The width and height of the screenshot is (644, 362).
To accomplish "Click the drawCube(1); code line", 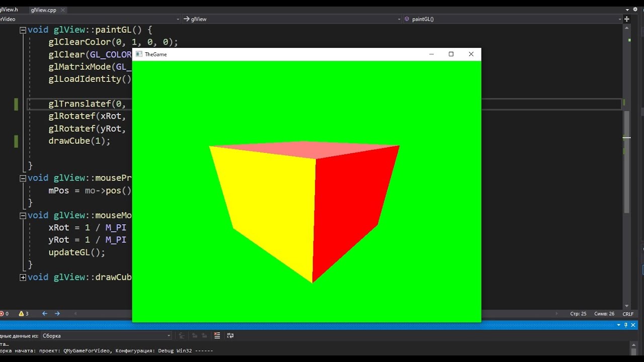I will point(79,141).
